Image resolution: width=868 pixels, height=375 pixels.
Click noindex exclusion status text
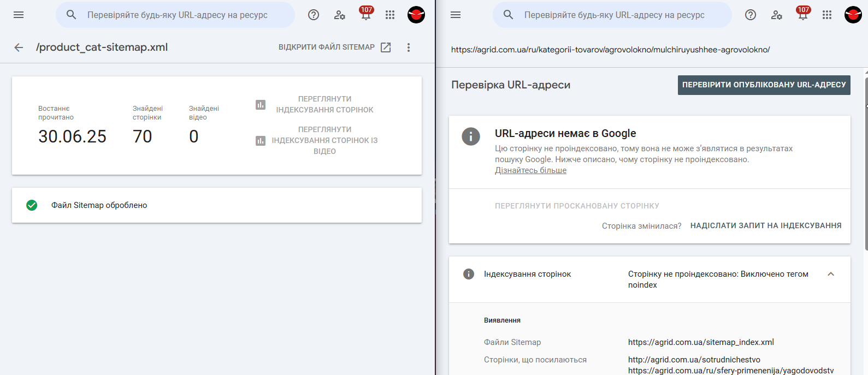(x=718, y=279)
